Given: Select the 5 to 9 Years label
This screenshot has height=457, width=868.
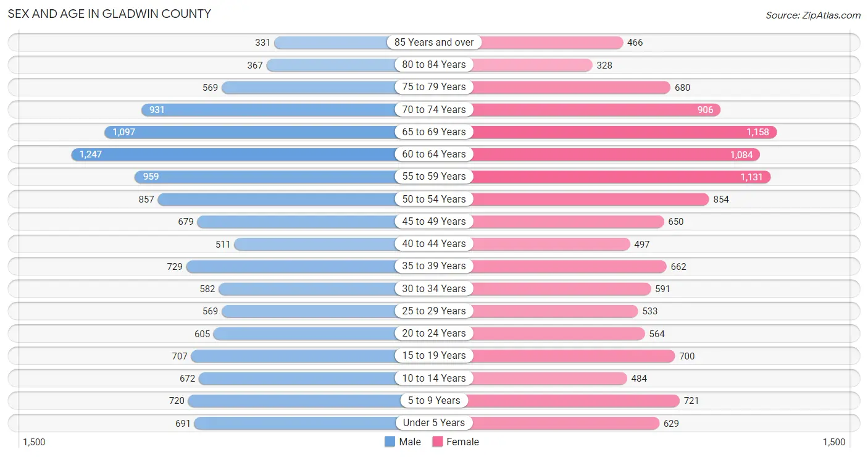Looking at the screenshot, I should [434, 400].
